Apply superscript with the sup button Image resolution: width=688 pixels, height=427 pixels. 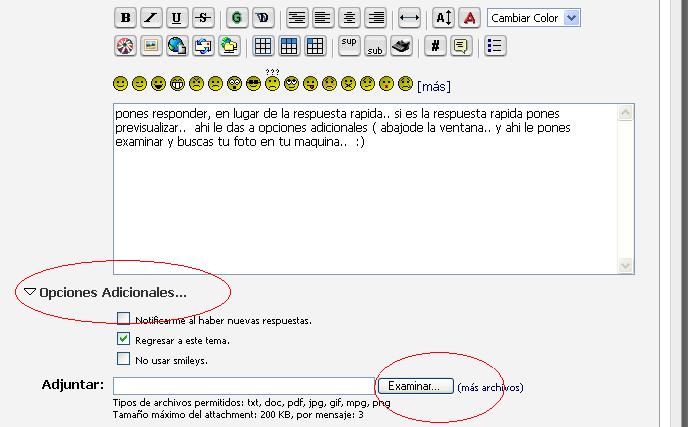tap(349, 46)
